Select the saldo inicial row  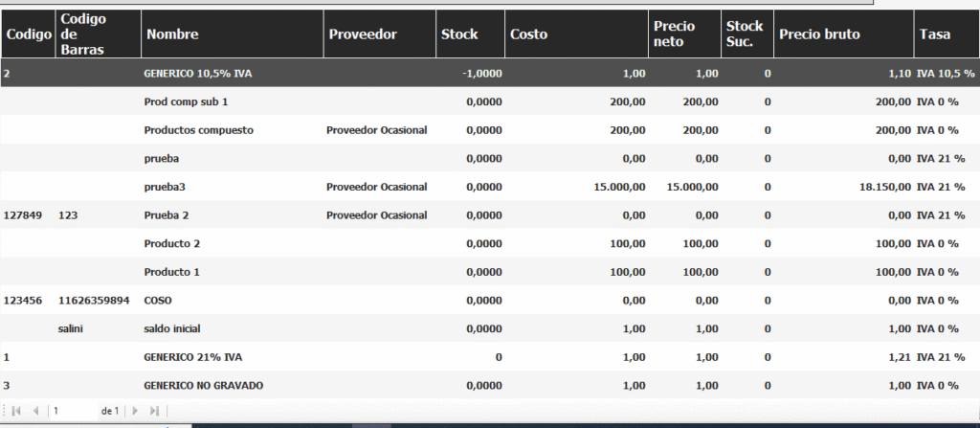[173, 328]
